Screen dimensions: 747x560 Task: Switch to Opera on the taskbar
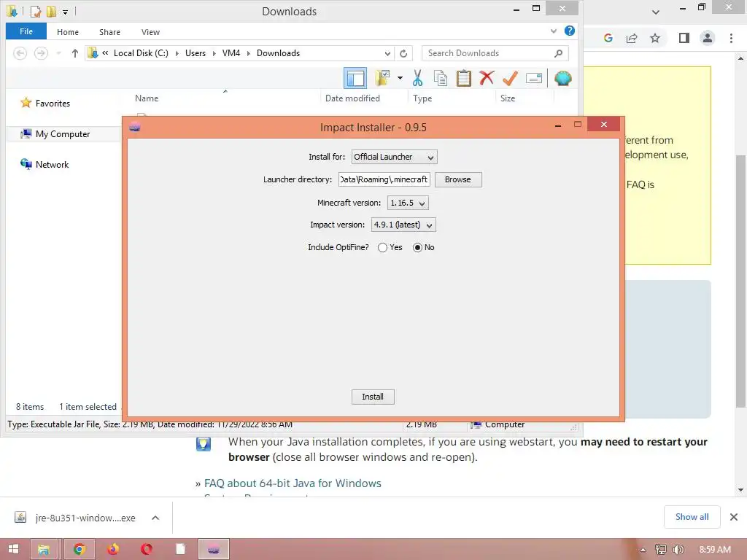(147, 549)
